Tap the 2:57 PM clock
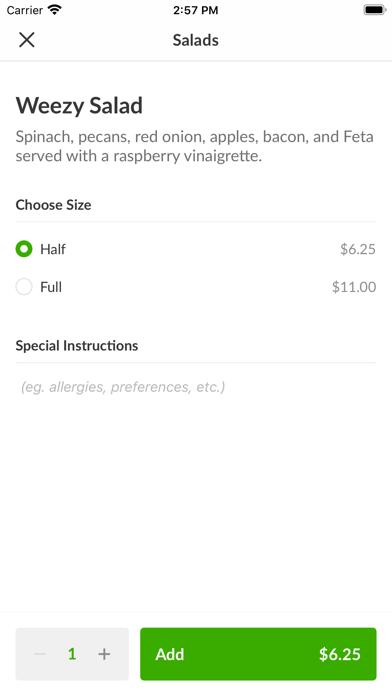The image size is (392, 696). [x=196, y=10]
